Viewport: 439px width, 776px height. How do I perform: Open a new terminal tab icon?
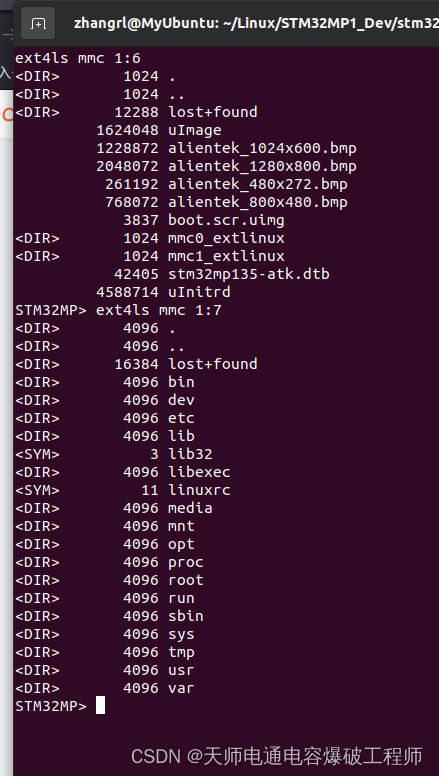38,23
